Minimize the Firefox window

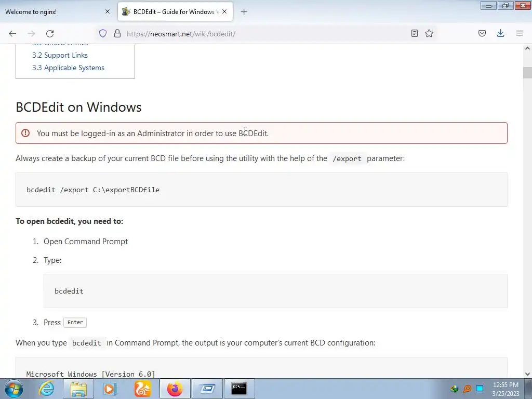point(488,5)
